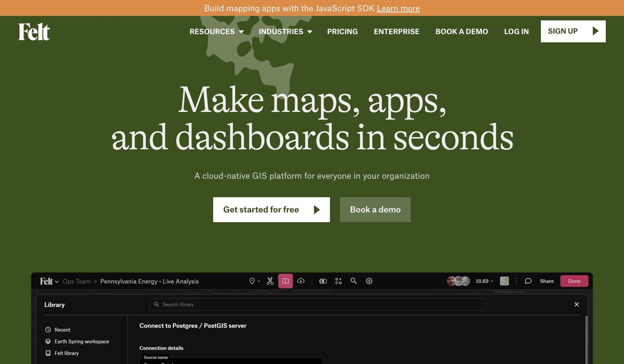Image resolution: width=624 pixels, height=364 pixels.
Task: Click the overlapping circles toolbar icon
Action: [x=323, y=281]
